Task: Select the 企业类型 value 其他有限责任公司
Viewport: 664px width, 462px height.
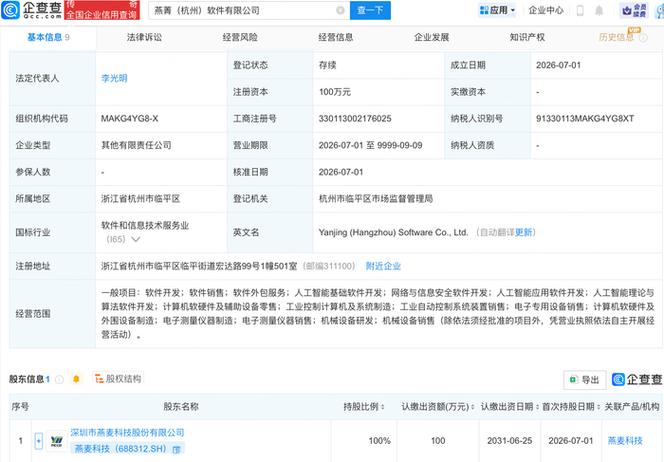Action: (136, 145)
